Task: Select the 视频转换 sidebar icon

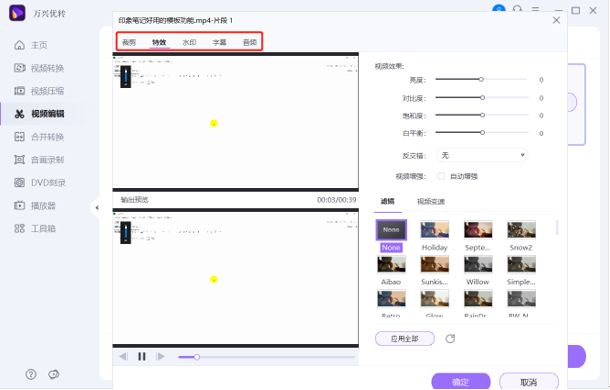Action: click(x=19, y=68)
